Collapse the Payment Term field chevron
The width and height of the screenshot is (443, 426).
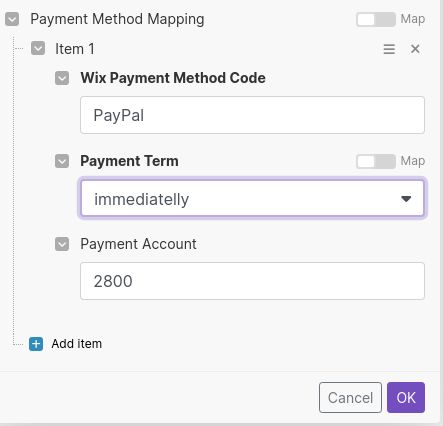tap(62, 161)
